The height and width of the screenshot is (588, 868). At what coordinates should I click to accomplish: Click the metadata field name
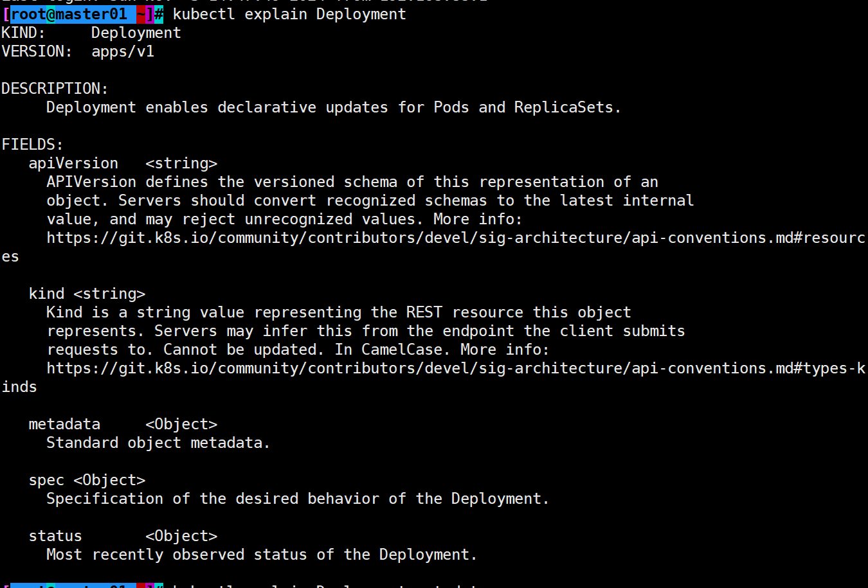point(64,424)
